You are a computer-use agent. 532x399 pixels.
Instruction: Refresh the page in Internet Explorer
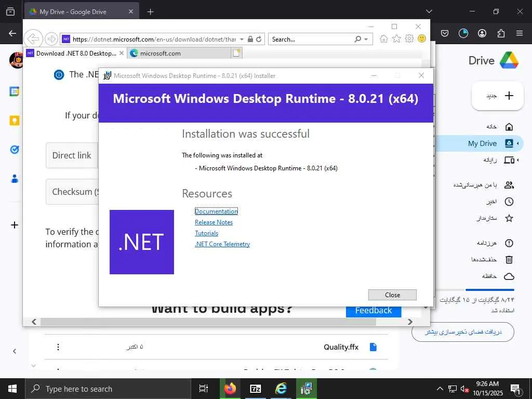click(259, 39)
